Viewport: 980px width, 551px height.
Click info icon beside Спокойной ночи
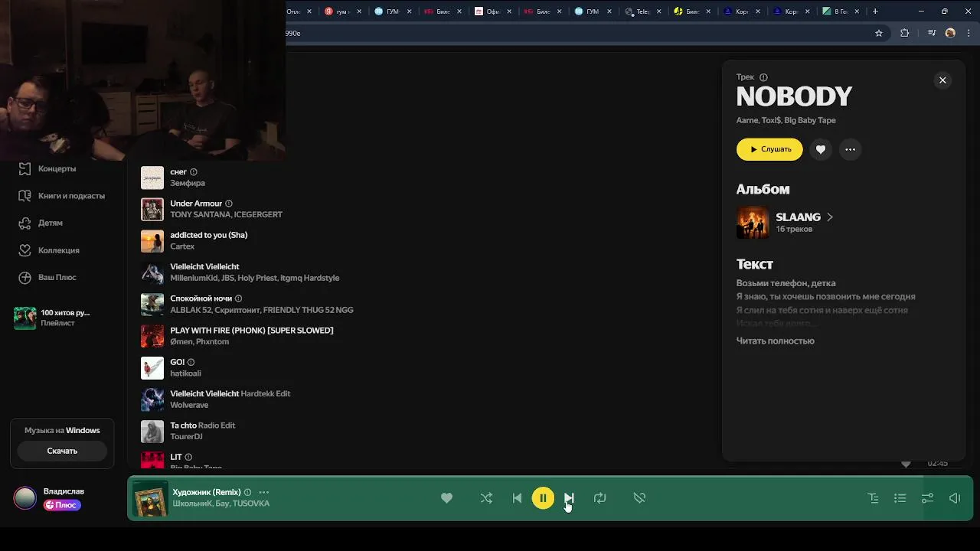click(x=238, y=298)
